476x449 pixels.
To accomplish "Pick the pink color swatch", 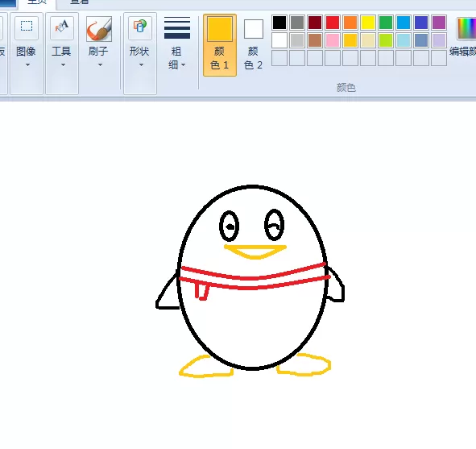I will coord(333,40).
